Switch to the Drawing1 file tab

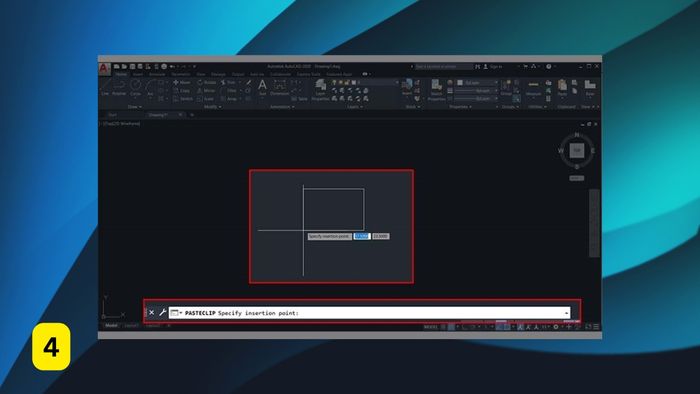pyautogui.click(x=164, y=115)
